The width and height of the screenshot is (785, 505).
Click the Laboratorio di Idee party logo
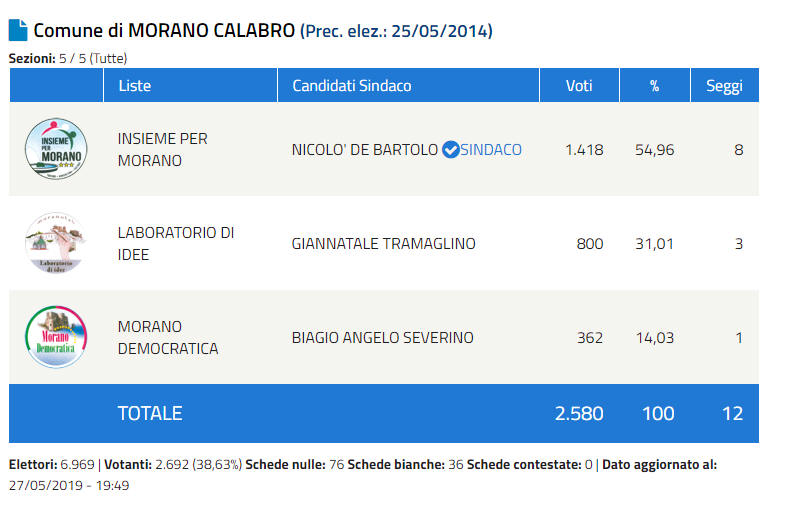click(x=56, y=243)
